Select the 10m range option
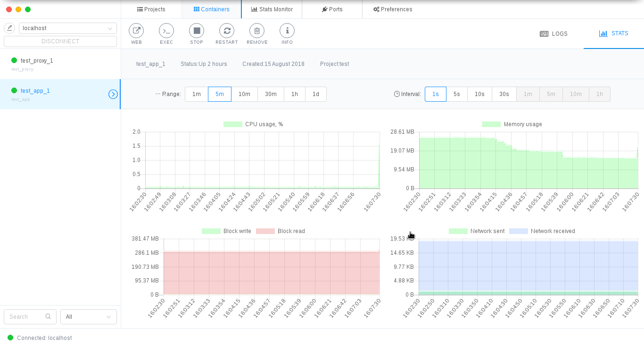 (x=244, y=94)
